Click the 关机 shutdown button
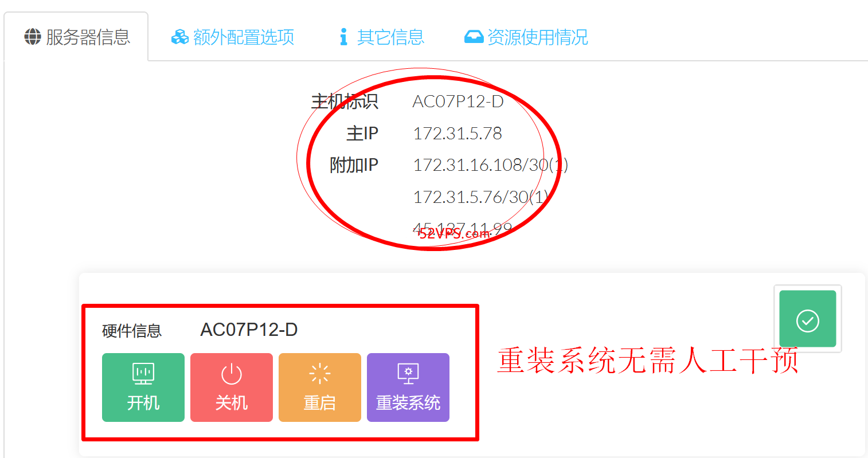 (232, 387)
